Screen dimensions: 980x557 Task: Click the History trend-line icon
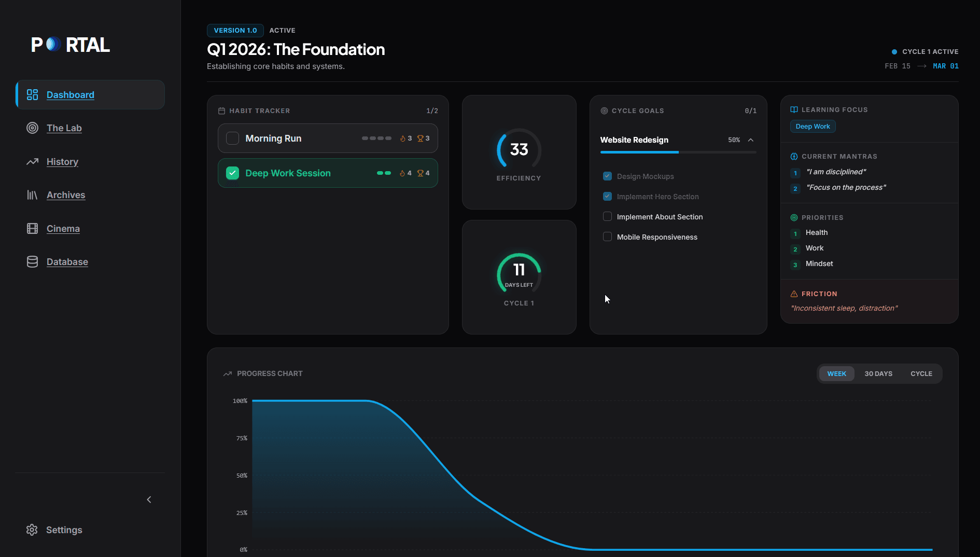click(x=32, y=162)
